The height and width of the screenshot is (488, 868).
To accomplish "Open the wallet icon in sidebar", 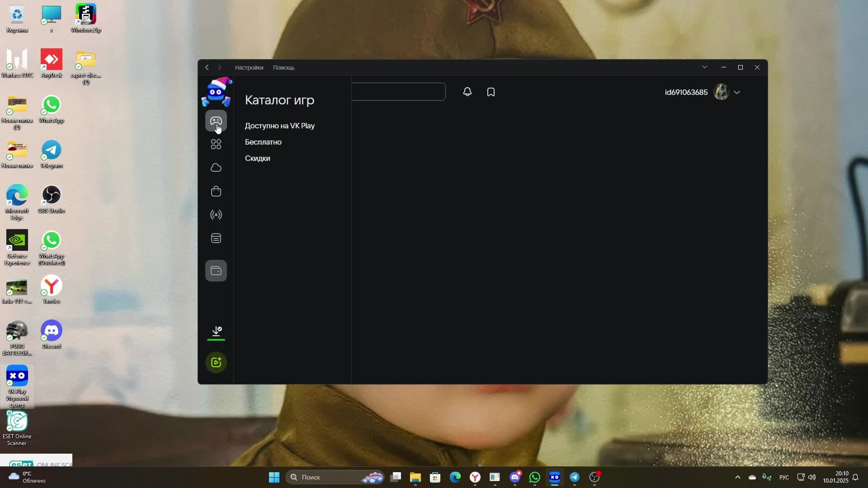I will tap(216, 271).
